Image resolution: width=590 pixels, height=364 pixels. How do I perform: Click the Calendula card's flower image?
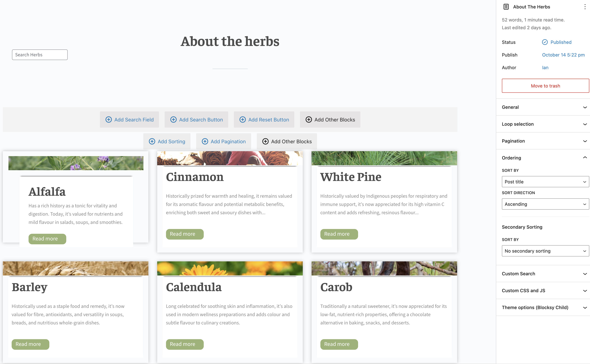[x=230, y=268]
